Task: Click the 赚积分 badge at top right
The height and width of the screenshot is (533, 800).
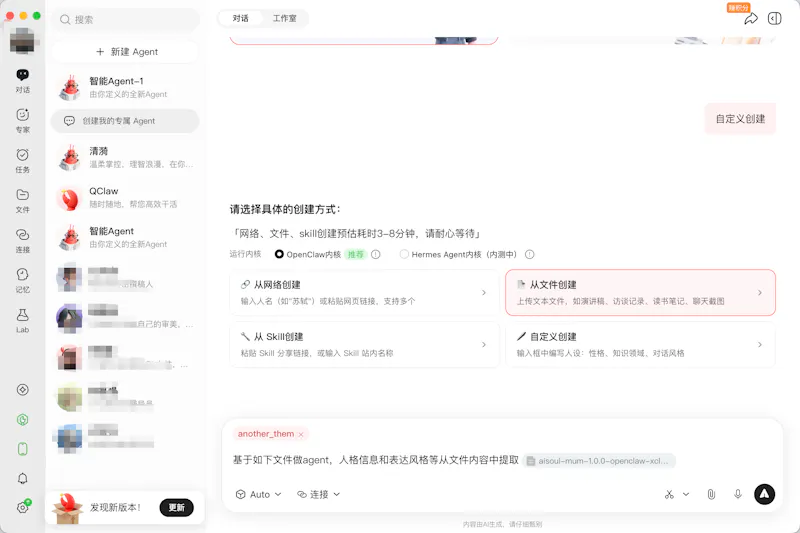Action: coord(738,8)
